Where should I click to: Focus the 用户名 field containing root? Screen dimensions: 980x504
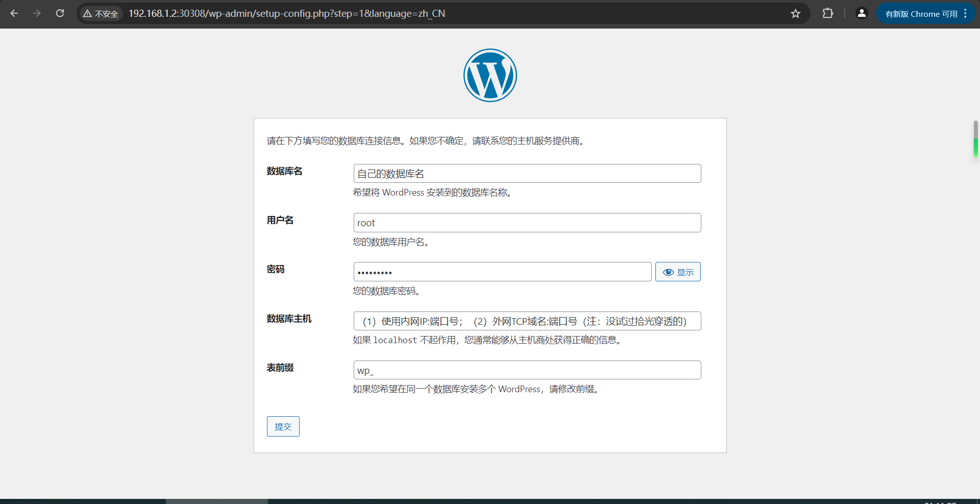point(527,223)
